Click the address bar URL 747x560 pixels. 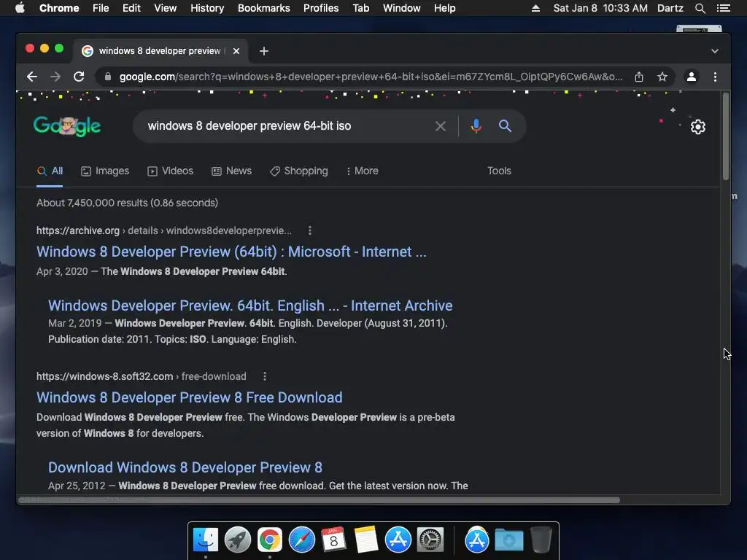[x=371, y=77]
